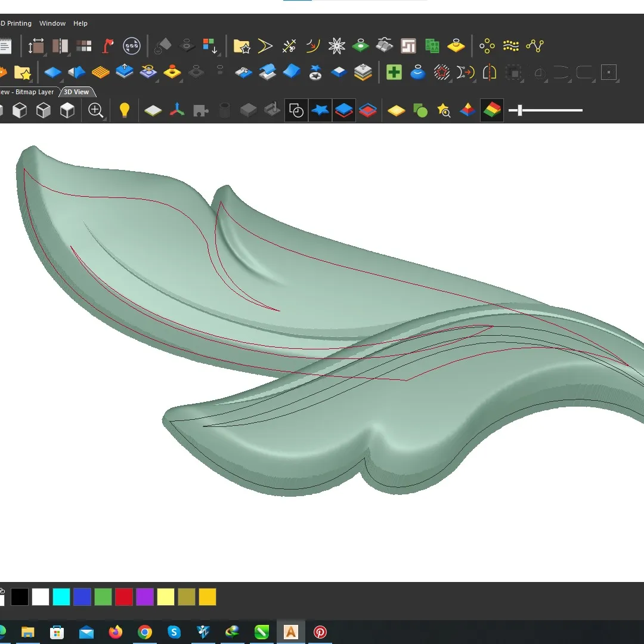The image size is (644, 644).
Task: Click the puzzle-piece plugin icon
Action: [200, 110]
